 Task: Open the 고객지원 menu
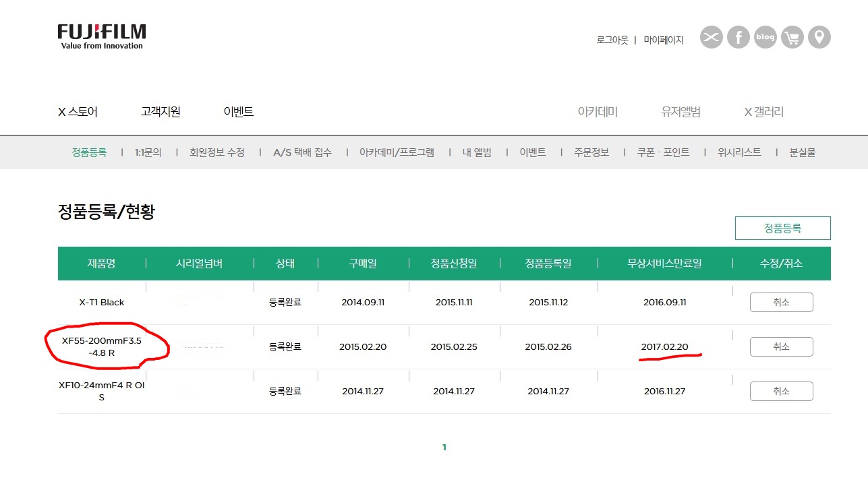[x=161, y=112]
